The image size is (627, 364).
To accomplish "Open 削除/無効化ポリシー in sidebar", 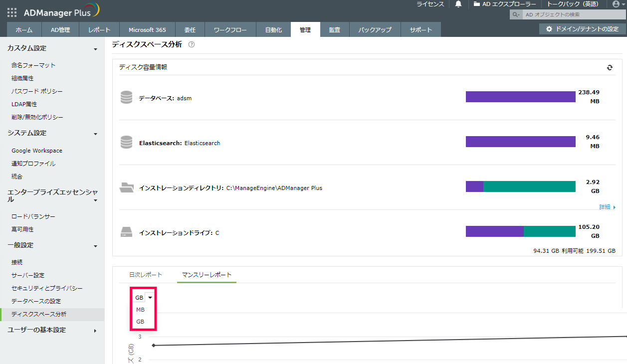I will (38, 117).
